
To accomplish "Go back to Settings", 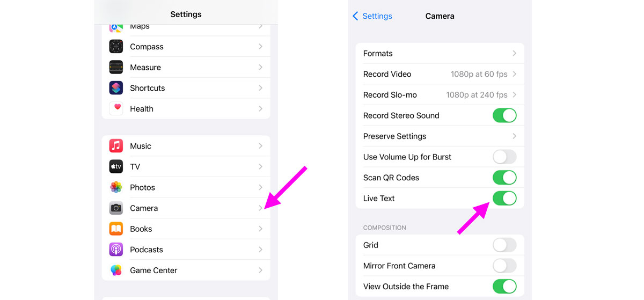I will tap(372, 16).
